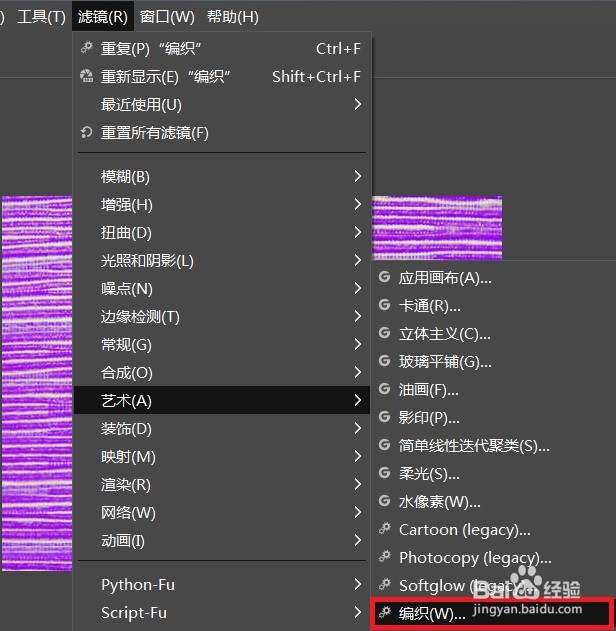Expand the 增强(H) submenu arrow
Viewport: 616px width, 631px height.
click(x=358, y=204)
